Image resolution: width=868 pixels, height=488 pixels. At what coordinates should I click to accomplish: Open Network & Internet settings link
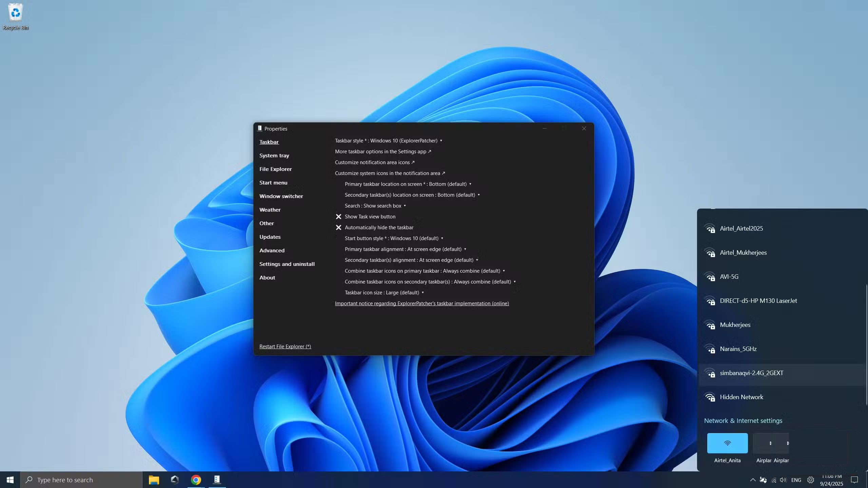tap(743, 421)
